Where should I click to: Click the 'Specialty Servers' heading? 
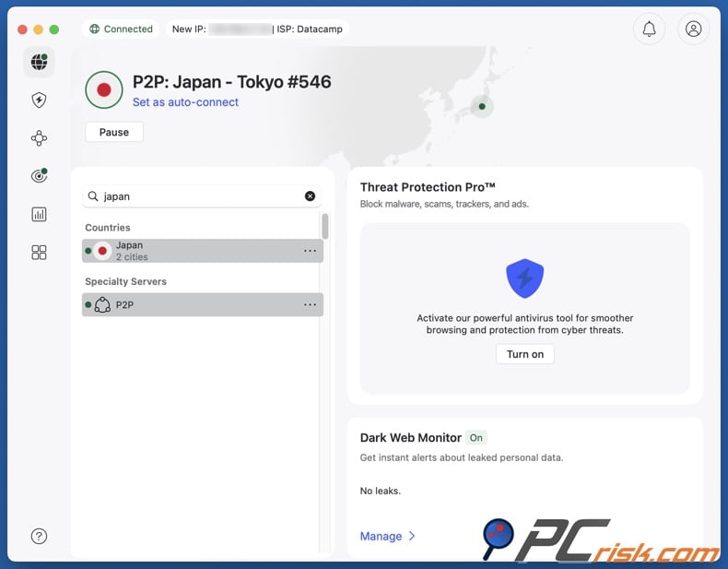(x=125, y=281)
